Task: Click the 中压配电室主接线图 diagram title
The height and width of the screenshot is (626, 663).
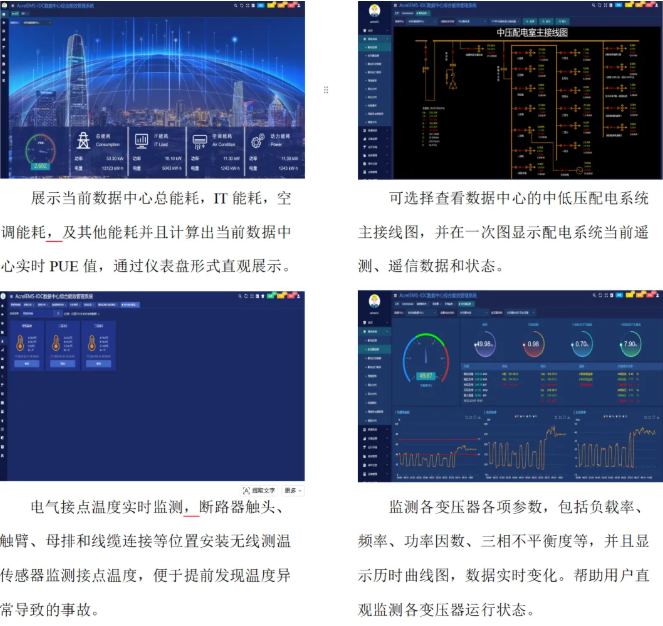Action: click(532, 33)
